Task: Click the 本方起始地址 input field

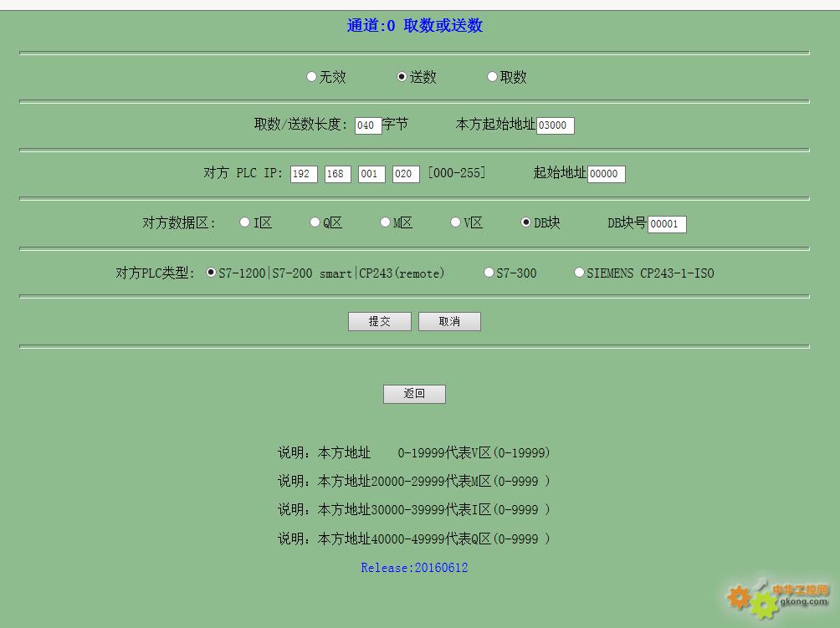Action: (x=555, y=125)
